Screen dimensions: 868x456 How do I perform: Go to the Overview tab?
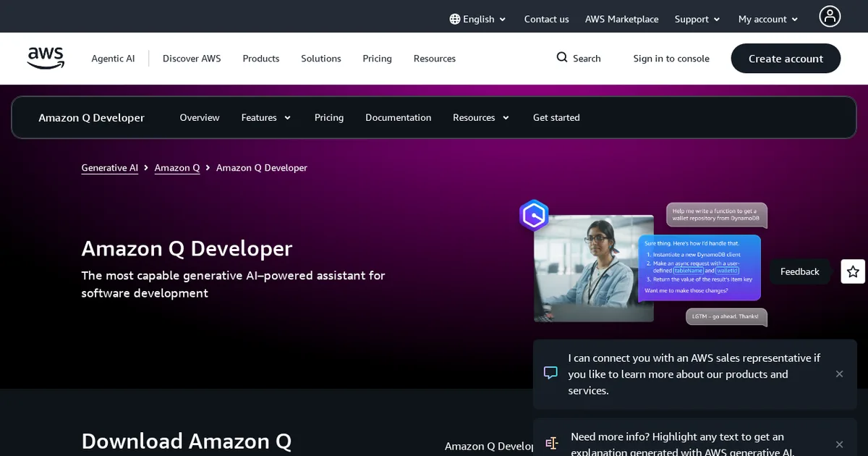point(200,117)
